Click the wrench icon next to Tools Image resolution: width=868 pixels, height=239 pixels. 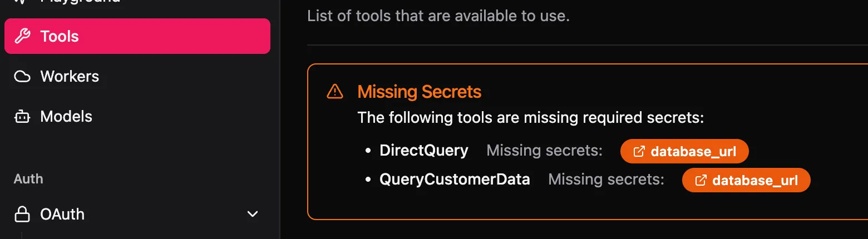(x=22, y=37)
